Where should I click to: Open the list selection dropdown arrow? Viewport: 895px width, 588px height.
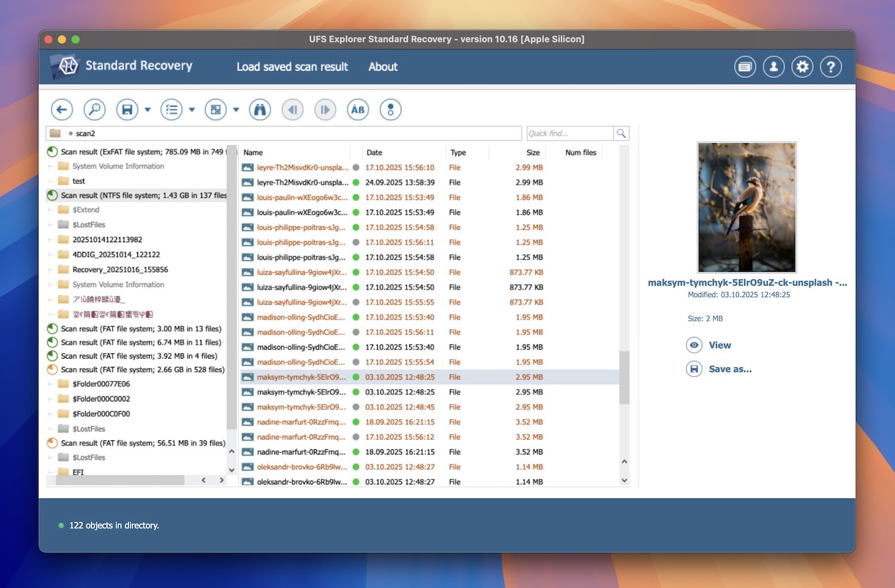[192, 110]
